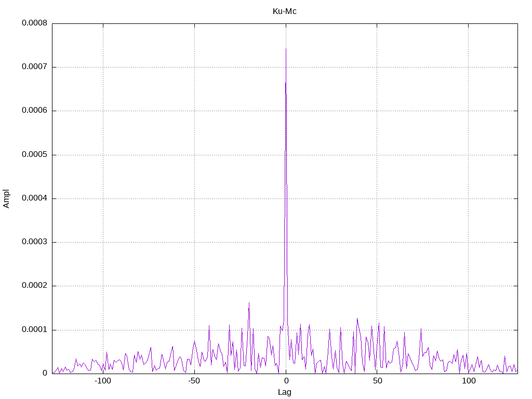Click the -100 X axis tick label
Image resolution: width=532 pixels, height=399 pixels.
coord(102,381)
